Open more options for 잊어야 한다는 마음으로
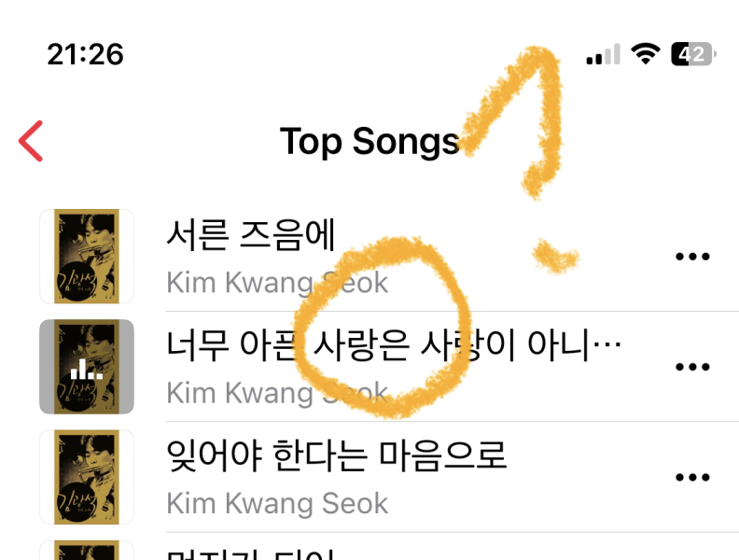The width and height of the screenshot is (739, 560). tap(692, 477)
